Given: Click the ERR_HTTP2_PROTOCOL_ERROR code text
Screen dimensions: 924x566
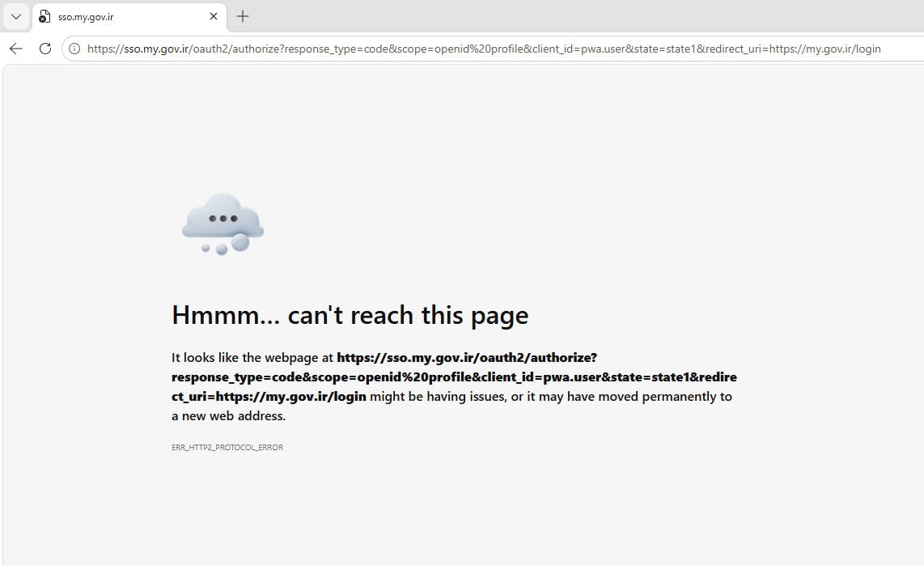Looking at the screenshot, I should pos(227,448).
